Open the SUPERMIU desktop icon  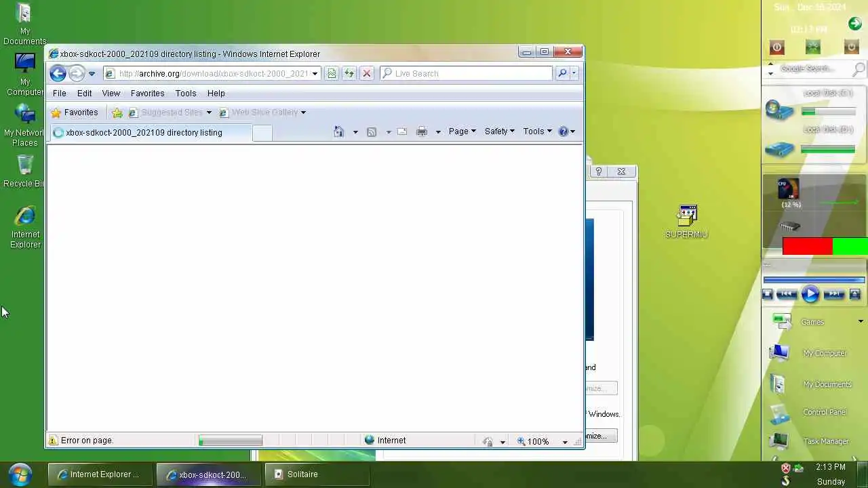[x=686, y=221]
